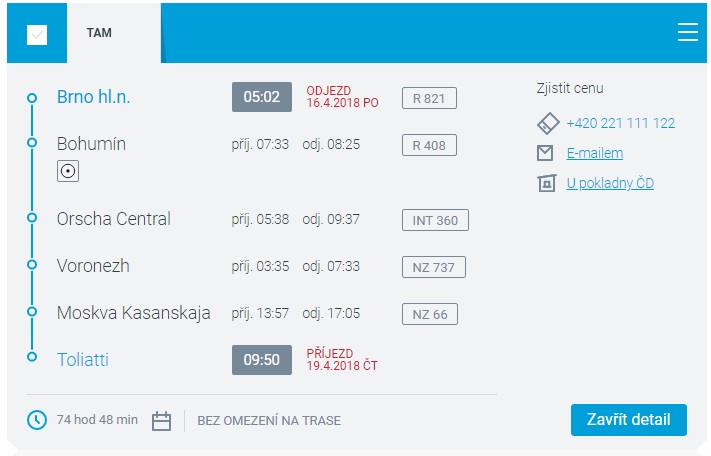
Task: Open the NZ 737 train badge
Action: pos(433,267)
